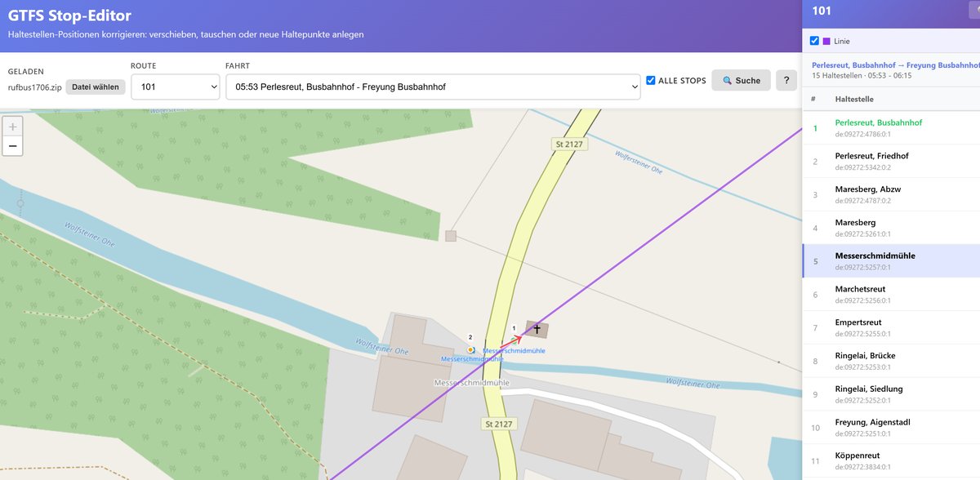Viewport: 980px width, 480px height.
Task: Open the ROUTE dropdown showing 101
Action: (x=175, y=87)
